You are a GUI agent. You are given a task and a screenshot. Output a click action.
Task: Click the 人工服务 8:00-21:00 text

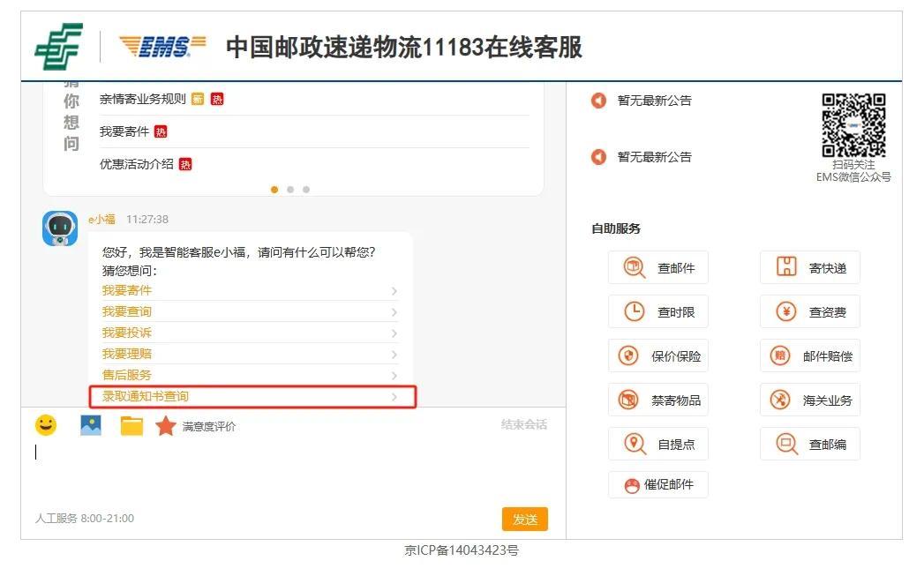click(84, 519)
